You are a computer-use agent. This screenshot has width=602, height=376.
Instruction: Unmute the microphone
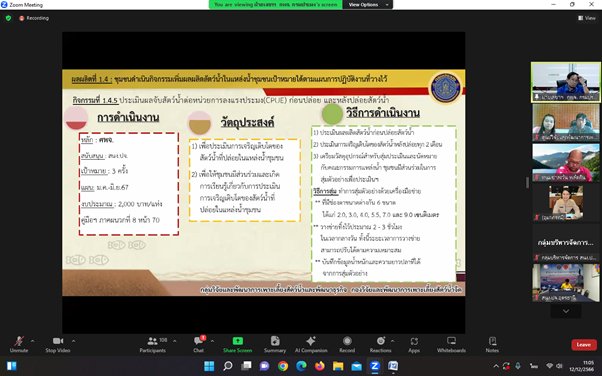[19, 345]
